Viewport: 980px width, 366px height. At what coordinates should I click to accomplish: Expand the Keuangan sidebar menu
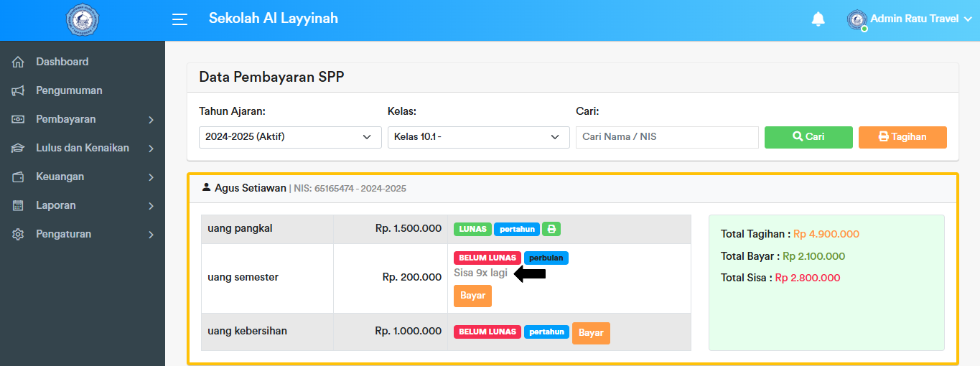point(83,177)
